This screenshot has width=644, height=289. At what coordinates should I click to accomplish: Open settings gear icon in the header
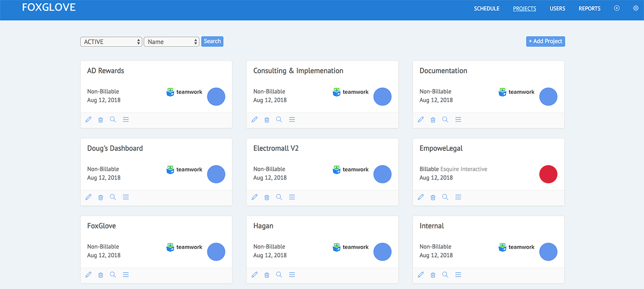coord(636,8)
